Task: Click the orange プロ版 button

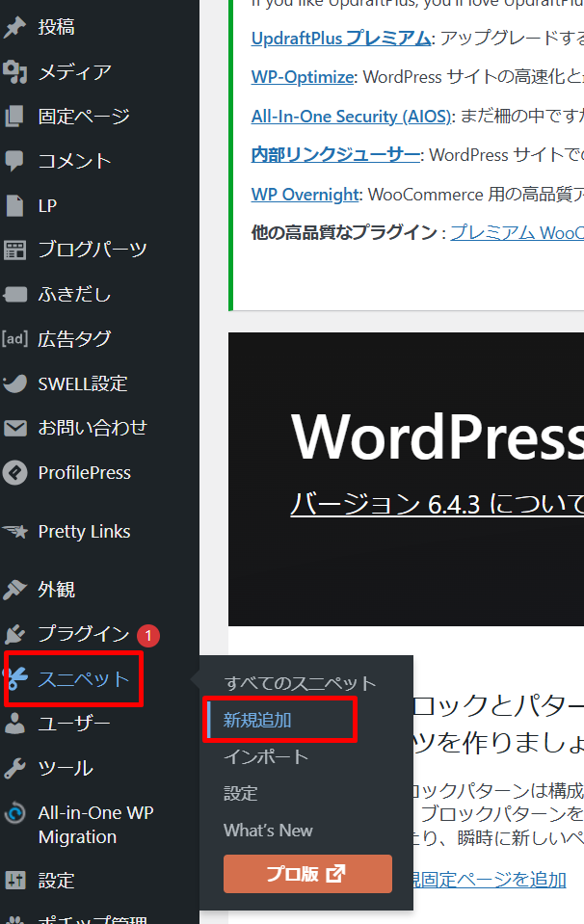Action: [307, 873]
